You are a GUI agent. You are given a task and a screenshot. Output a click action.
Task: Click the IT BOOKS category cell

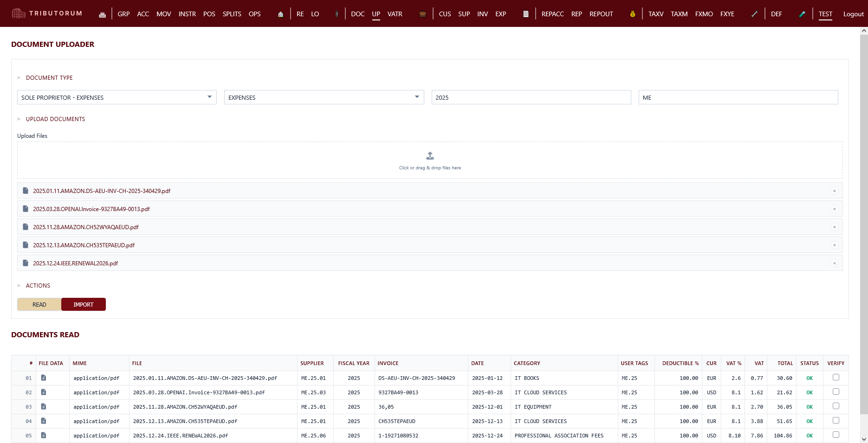click(x=527, y=378)
